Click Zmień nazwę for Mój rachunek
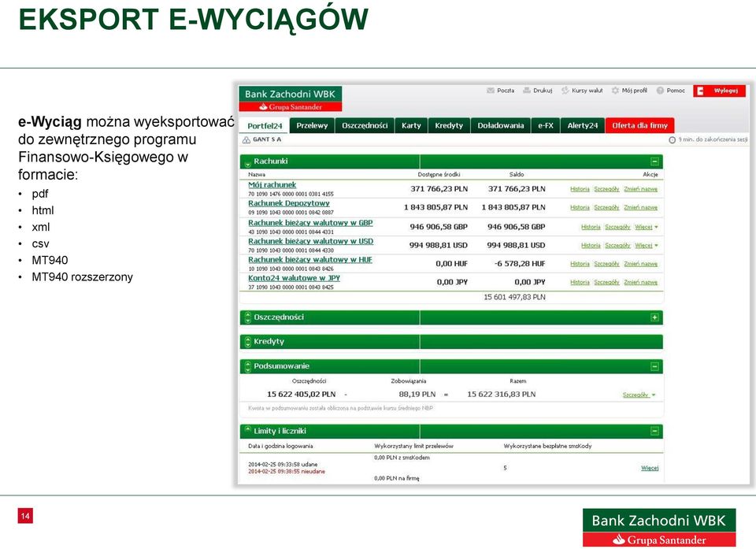The image size is (756, 549). coord(641,189)
